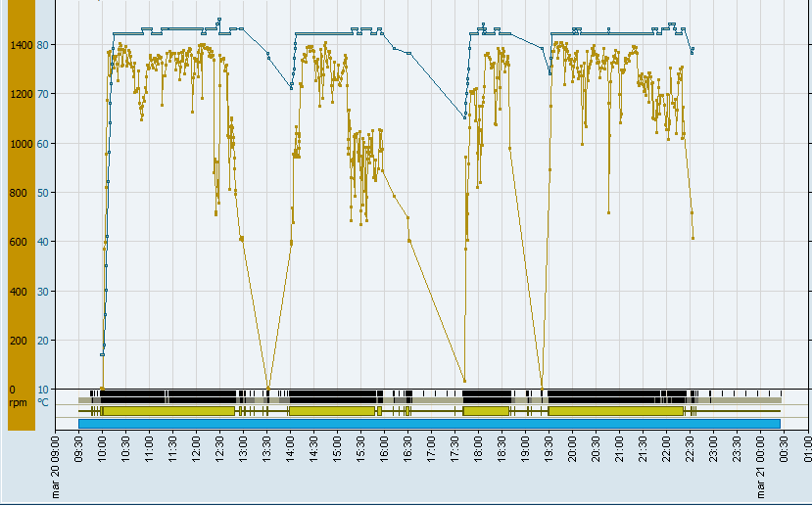Click the 16:00 time axis label
This screenshot has width=812, height=506.
point(385,449)
